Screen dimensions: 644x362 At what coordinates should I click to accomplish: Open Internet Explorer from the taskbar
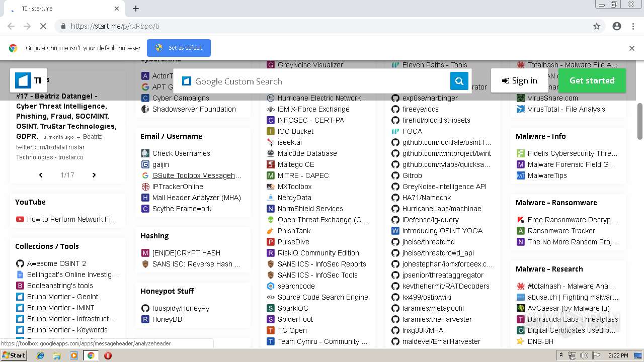tap(40, 355)
